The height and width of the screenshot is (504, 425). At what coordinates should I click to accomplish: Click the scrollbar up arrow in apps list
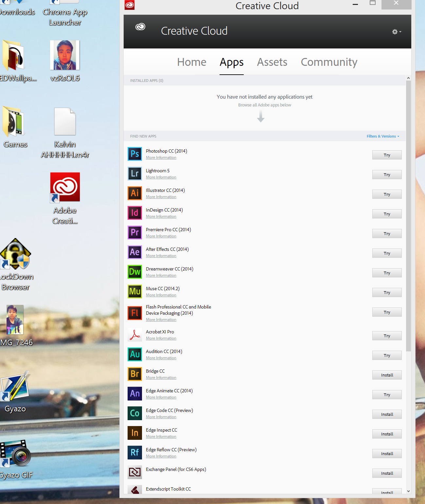click(408, 78)
